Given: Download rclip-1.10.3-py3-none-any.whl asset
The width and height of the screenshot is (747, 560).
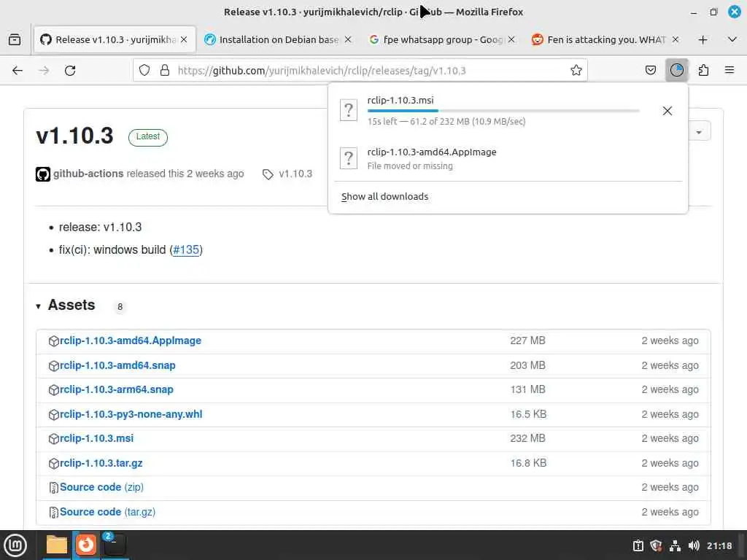Looking at the screenshot, I should click(x=131, y=414).
